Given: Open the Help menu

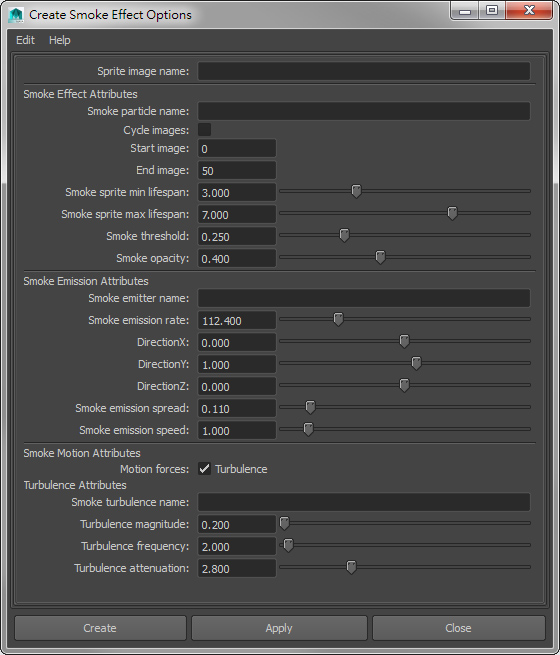Looking at the screenshot, I should pos(60,40).
